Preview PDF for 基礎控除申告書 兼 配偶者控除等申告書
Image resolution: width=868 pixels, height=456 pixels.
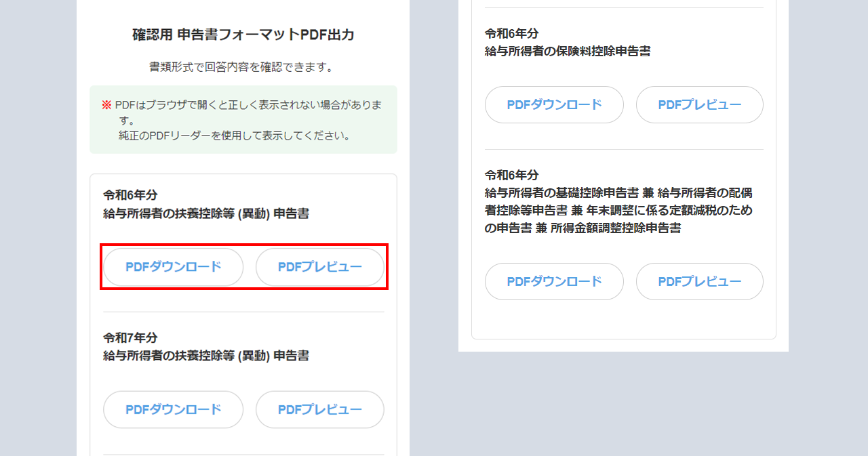click(700, 281)
